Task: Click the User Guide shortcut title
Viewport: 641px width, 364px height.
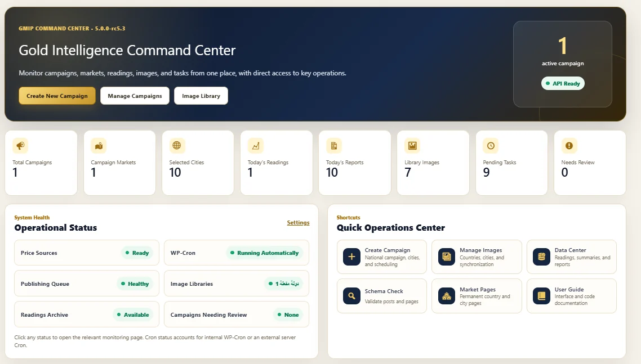Action: 569,289
